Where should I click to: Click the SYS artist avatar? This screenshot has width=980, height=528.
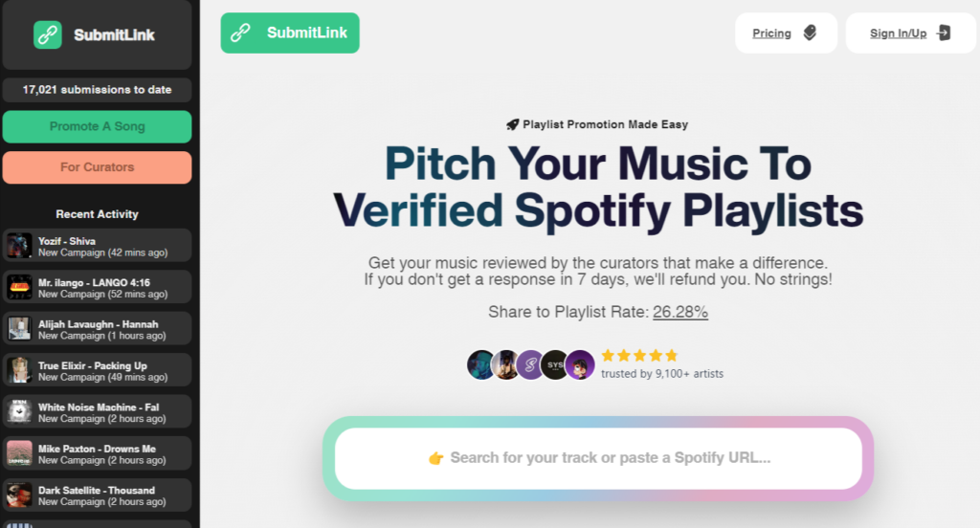click(x=555, y=364)
